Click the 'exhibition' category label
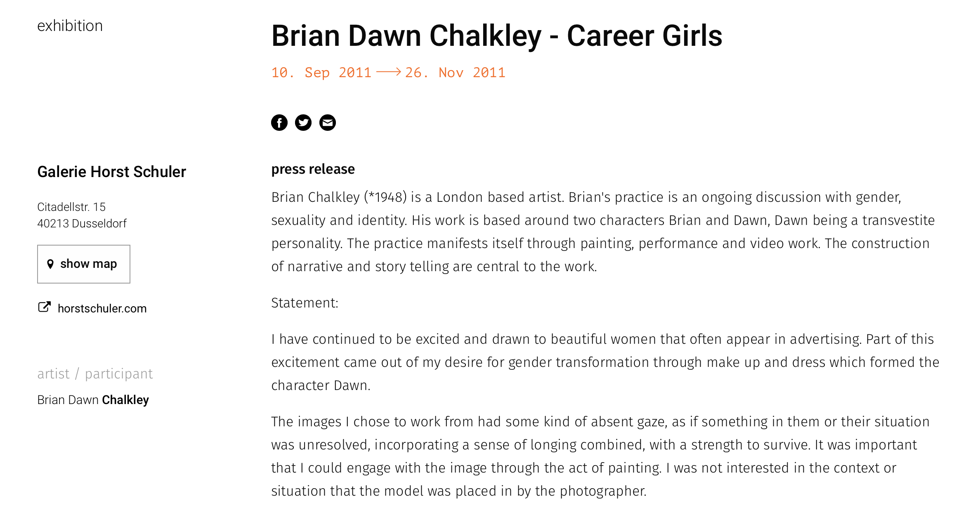 coord(70,26)
